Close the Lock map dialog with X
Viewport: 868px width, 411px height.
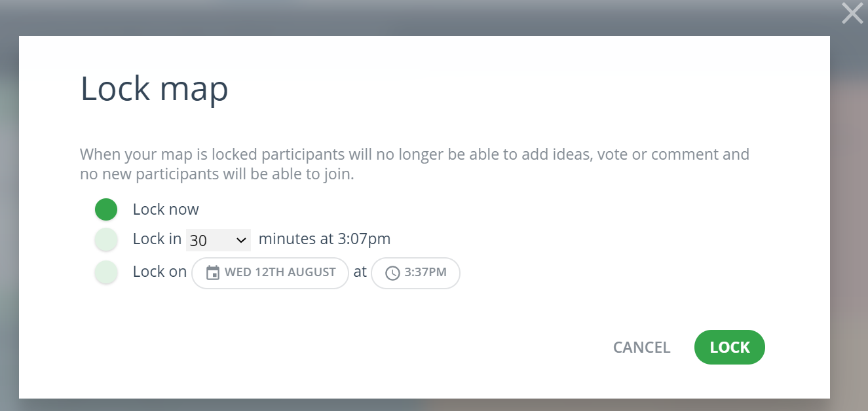pos(852,13)
